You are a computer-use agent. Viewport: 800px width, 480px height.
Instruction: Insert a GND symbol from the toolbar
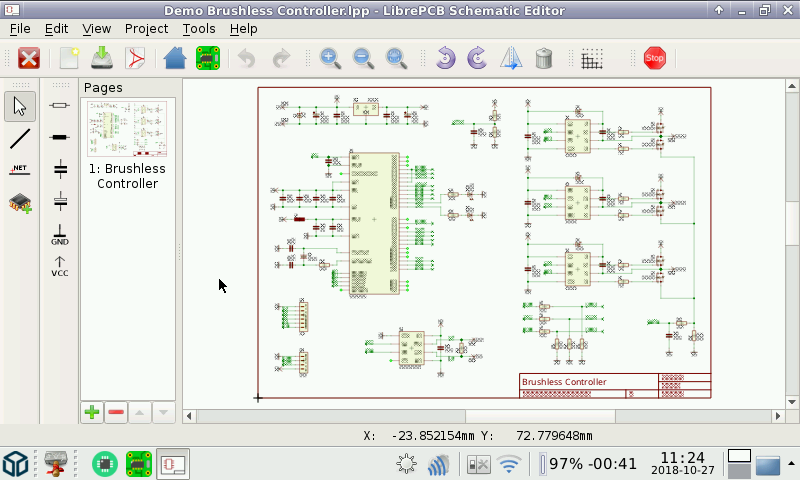point(60,234)
